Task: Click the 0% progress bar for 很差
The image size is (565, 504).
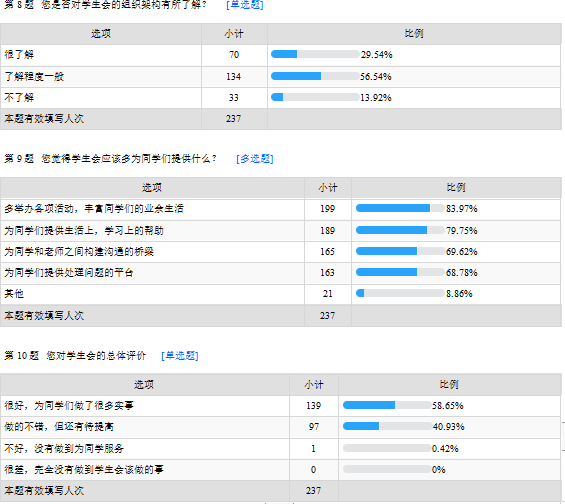Action: tap(387, 469)
